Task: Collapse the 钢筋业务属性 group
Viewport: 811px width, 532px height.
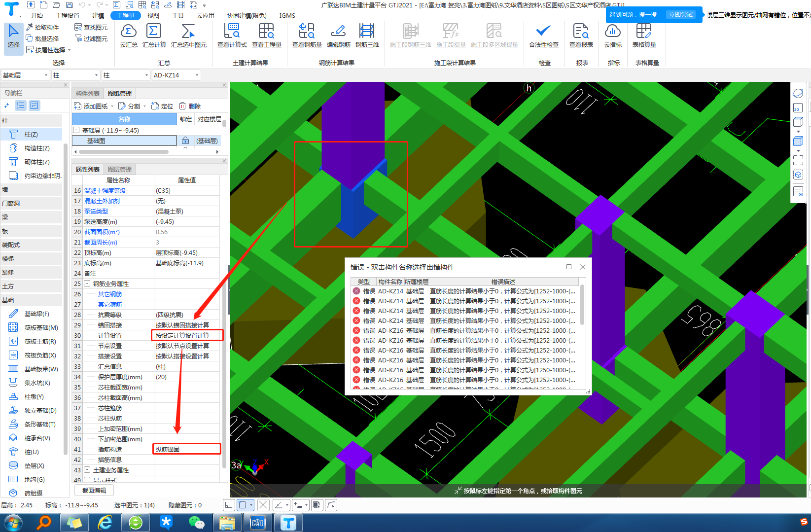Action: (x=87, y=284)
